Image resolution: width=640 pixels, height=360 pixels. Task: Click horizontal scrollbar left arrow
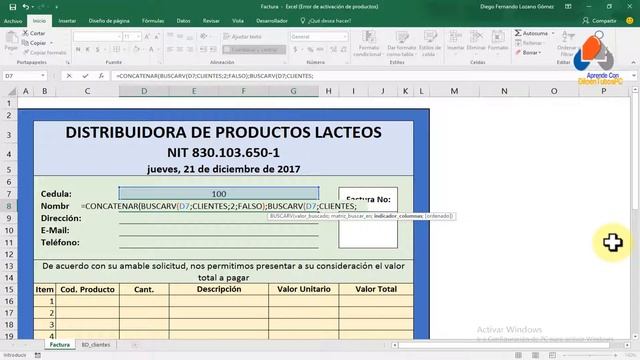pyautogui.click(x=395, y=345)
